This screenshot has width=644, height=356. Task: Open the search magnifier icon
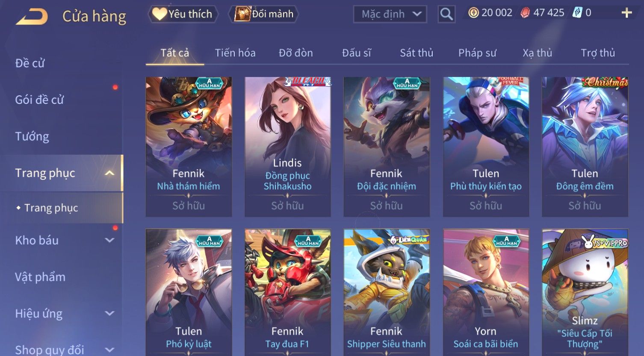pyautogui.click(x=446, y=14)
